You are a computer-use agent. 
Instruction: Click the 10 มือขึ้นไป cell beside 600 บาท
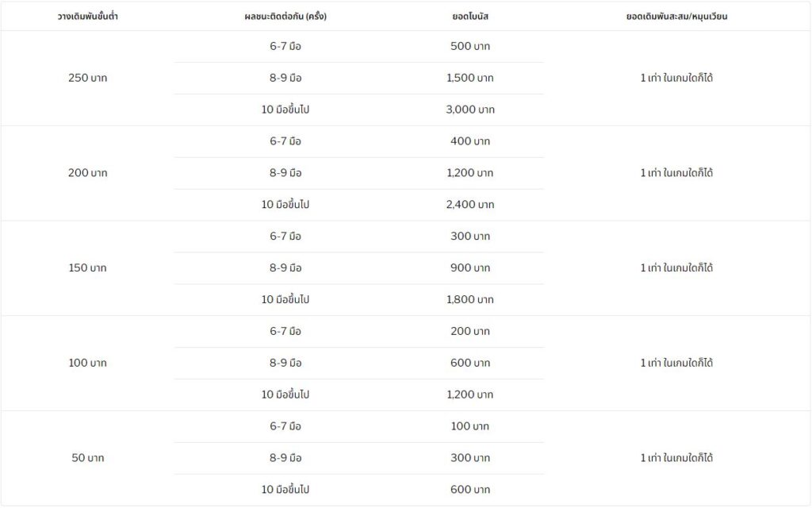(285, 491)
